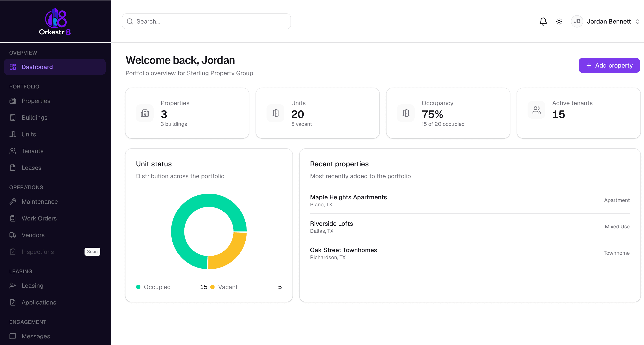The width and height of the screenshot is (644, 345).
Task: Click the Active tenants card icon
Action: pos(536,110)
